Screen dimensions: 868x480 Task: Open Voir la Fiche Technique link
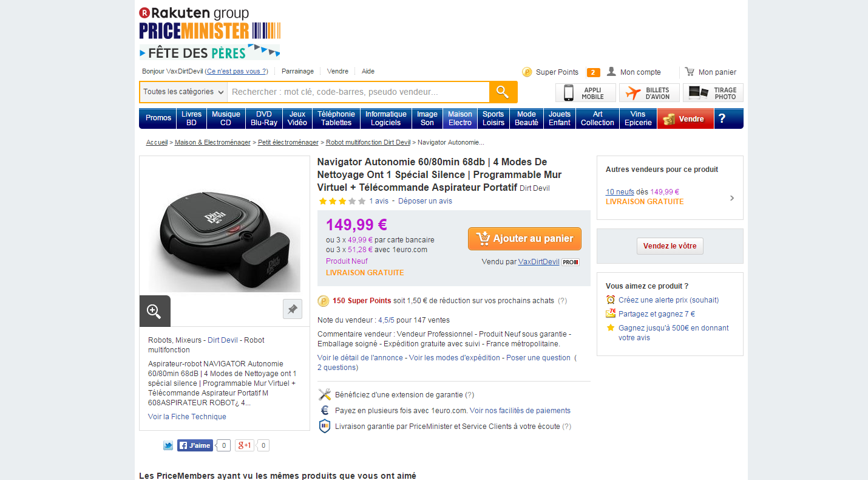187,417
